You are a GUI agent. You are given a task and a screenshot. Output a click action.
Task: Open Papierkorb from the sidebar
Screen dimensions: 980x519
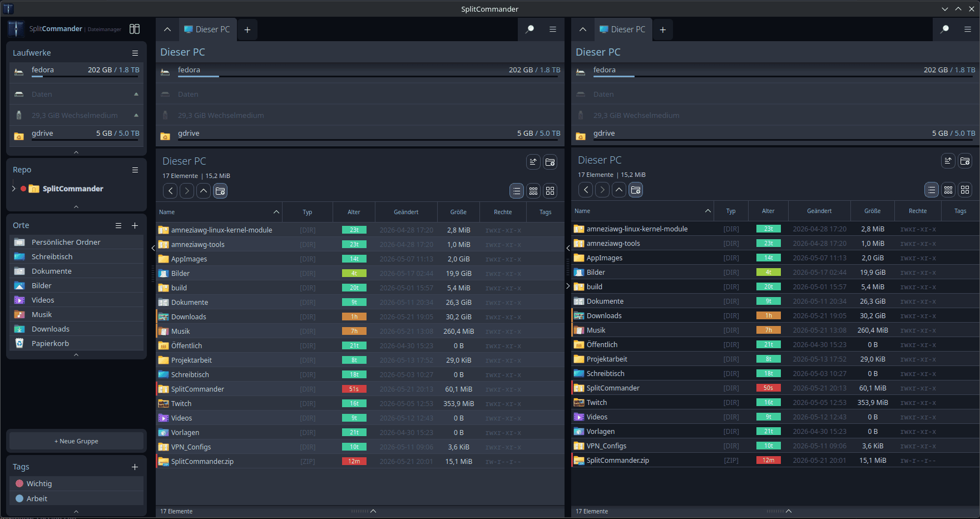[76, 343]
